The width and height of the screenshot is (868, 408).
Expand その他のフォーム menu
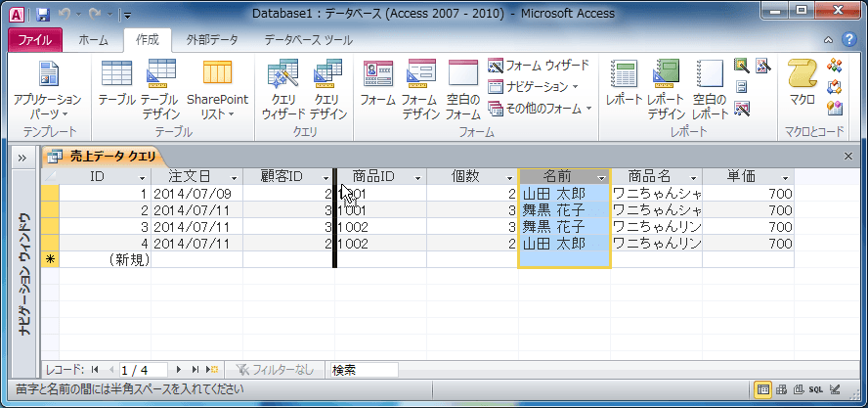coord(540,108)
